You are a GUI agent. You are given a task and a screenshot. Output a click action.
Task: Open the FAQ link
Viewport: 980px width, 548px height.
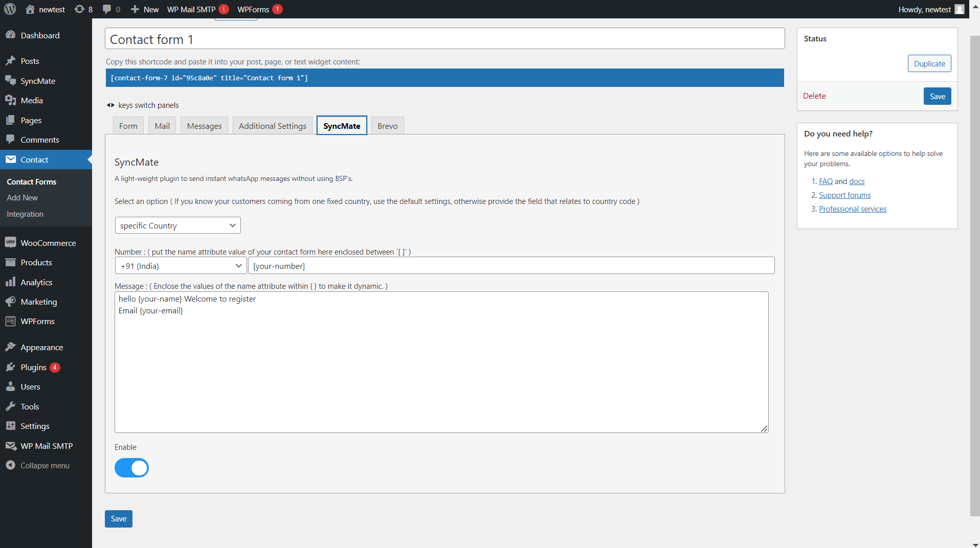point(826,181)
